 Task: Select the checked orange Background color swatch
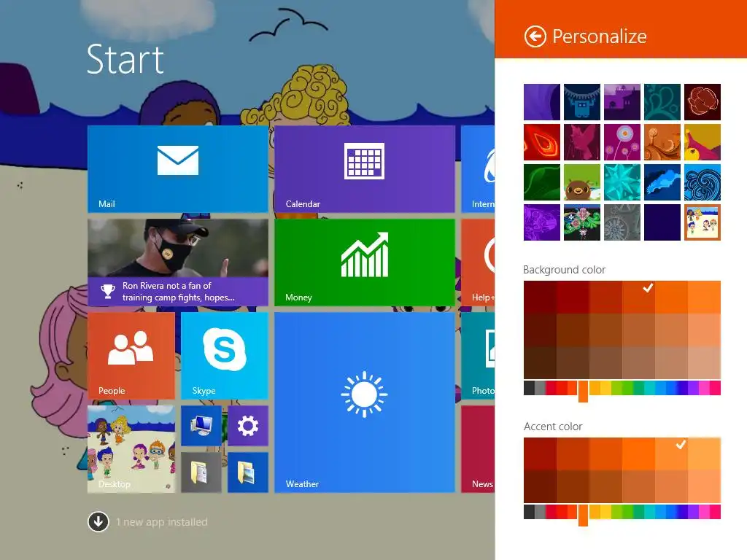tap(638, 297)
